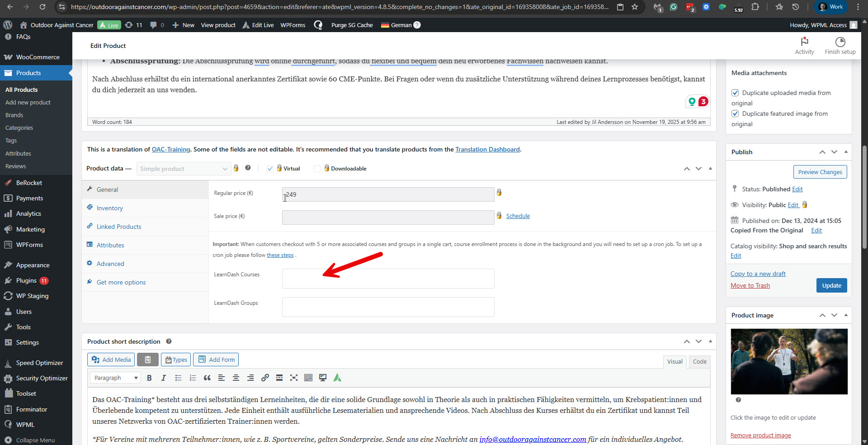Collapse the Product image panel
The image size is (868, 445).
[846, 315]
